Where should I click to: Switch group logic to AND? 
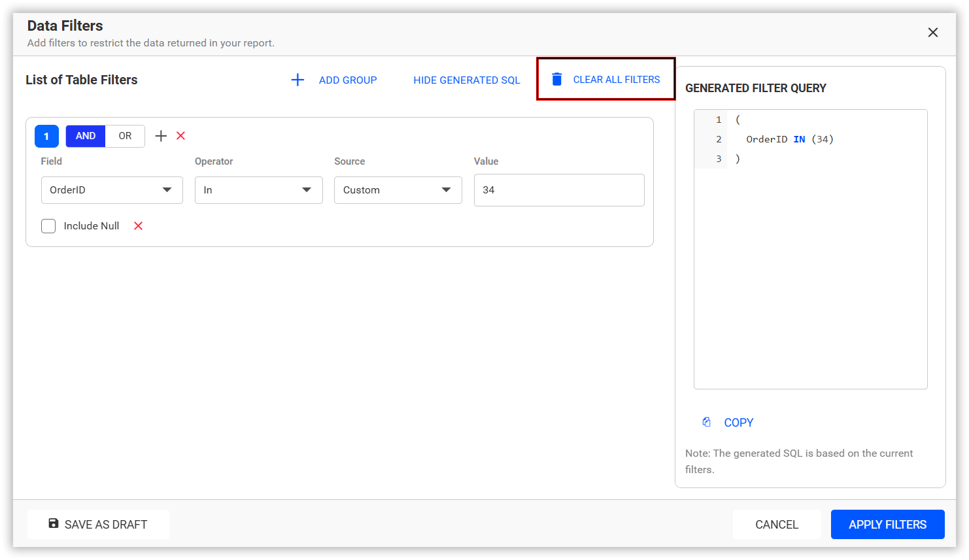coord(86,136)
